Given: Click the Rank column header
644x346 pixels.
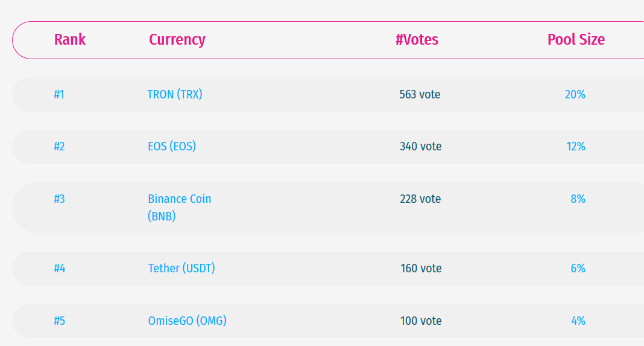Looking at the screenshot, I should (70, 40).
